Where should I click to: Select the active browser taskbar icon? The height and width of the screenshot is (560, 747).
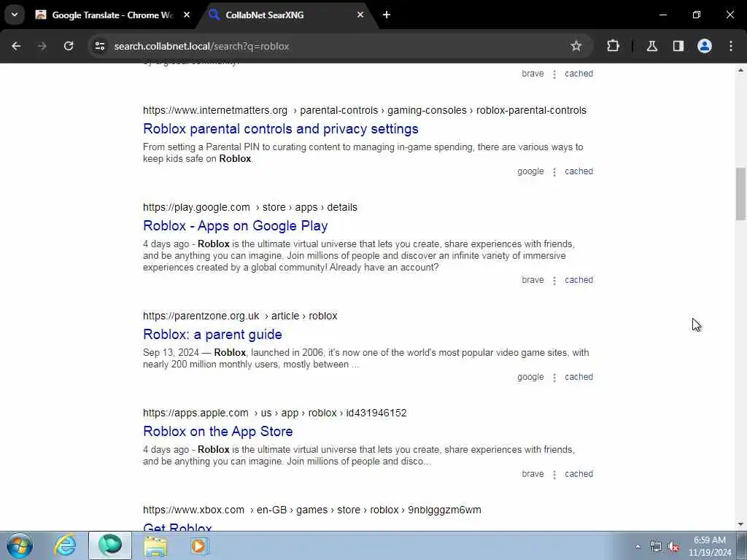point(110,545)
